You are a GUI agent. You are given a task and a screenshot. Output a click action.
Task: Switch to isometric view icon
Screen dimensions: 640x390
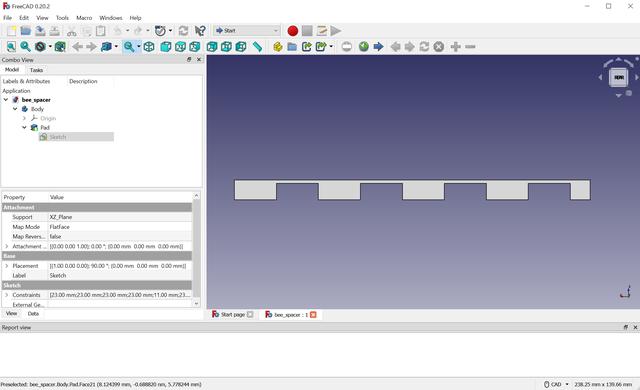coord(149,47)
